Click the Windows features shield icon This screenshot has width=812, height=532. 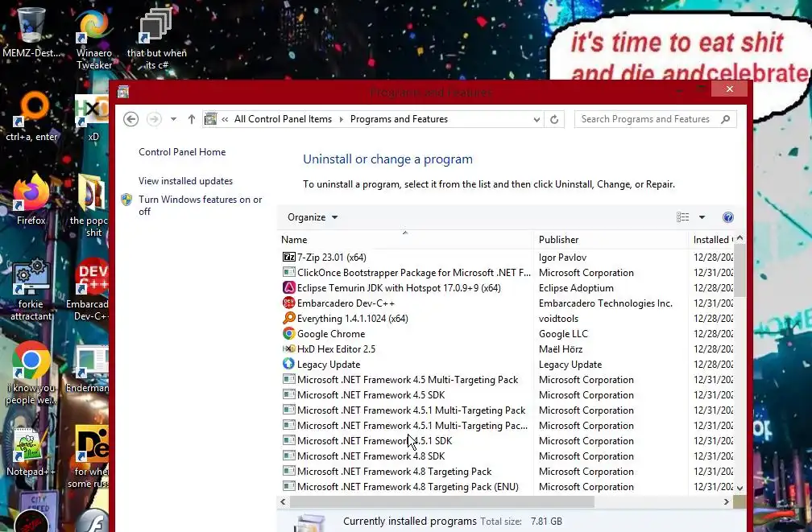126,200
